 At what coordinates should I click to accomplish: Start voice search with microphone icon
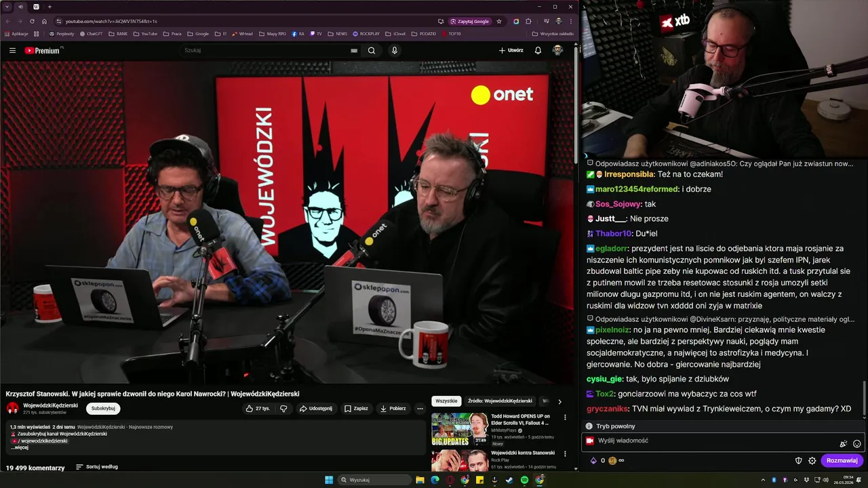[x=394, y=50]
